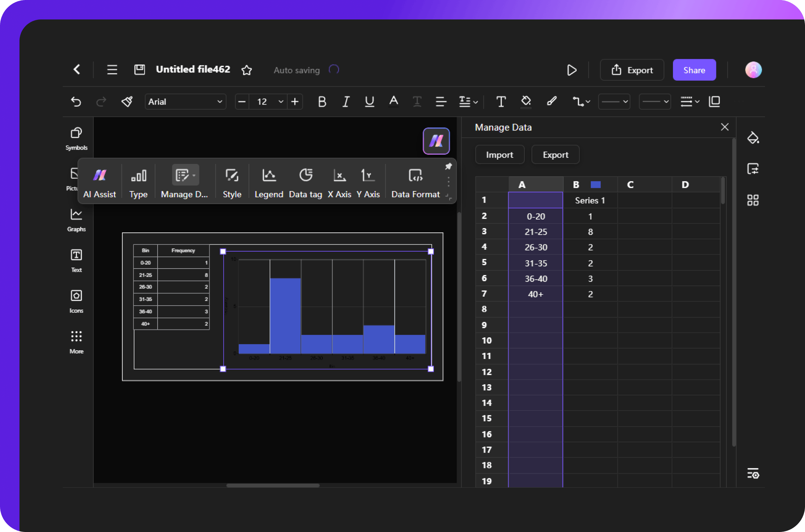Image resolution: width=805 pixels, height=532 pixels.
Task: Select the chart Type tool
Action: [x=137, y=183]
